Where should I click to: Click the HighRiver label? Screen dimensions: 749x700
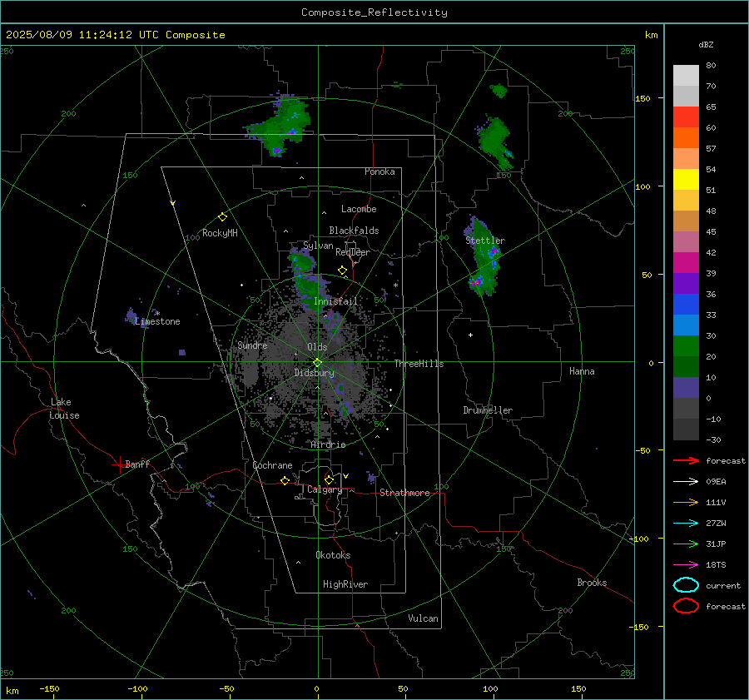(345, 584)
